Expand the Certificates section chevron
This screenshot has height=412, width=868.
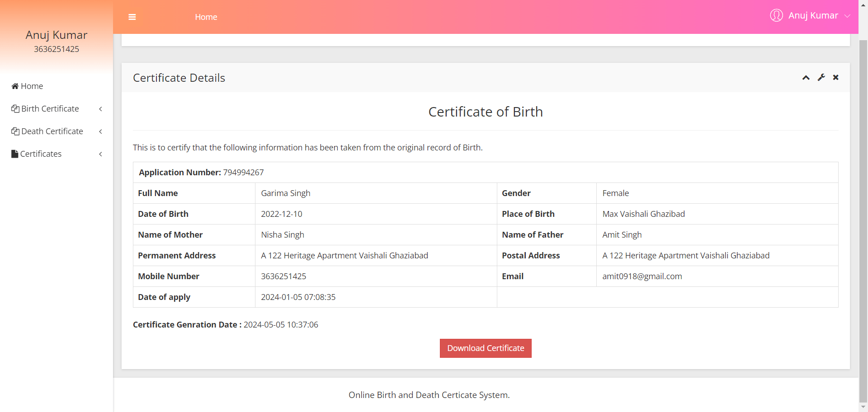coord(100,154)
